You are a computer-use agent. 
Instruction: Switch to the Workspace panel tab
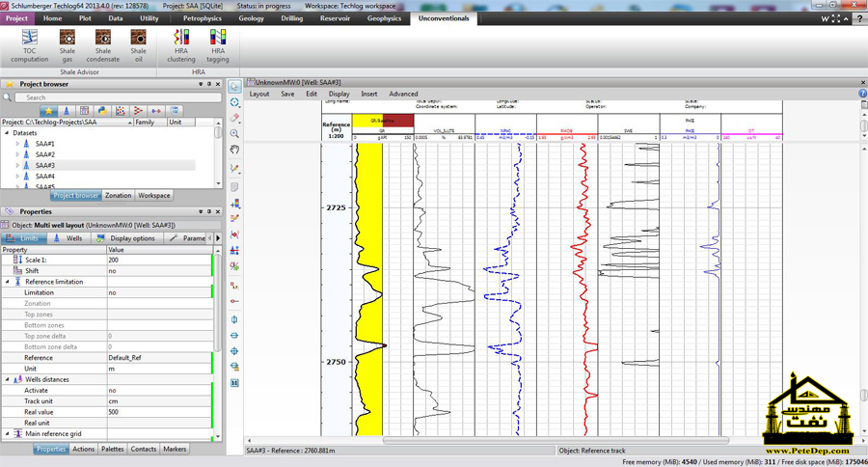click(154, 196)
